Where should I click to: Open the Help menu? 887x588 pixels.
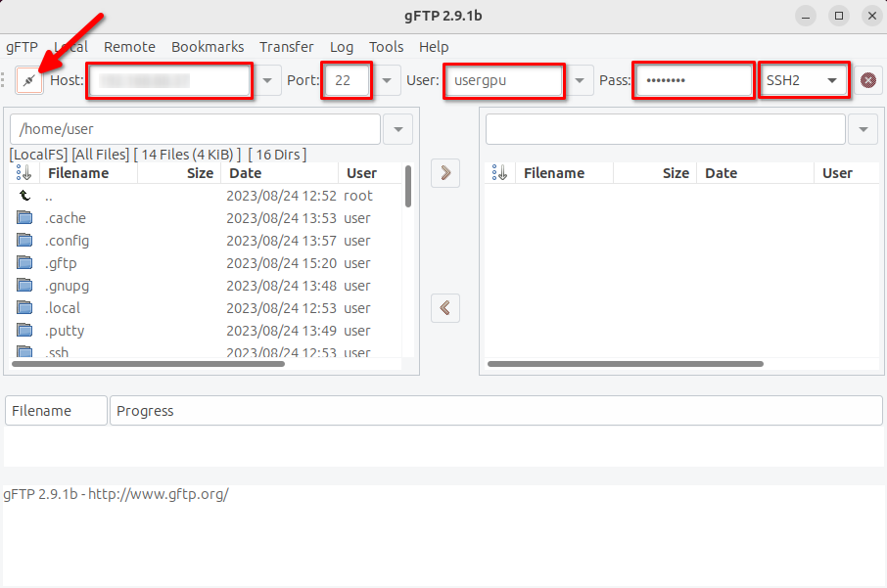pos(434,47)
